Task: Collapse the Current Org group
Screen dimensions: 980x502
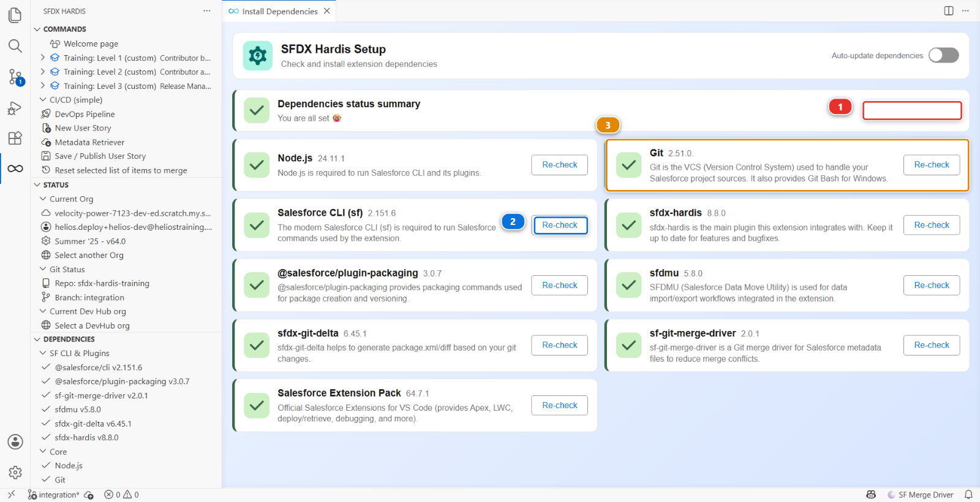Action: [x=43, y=199]
